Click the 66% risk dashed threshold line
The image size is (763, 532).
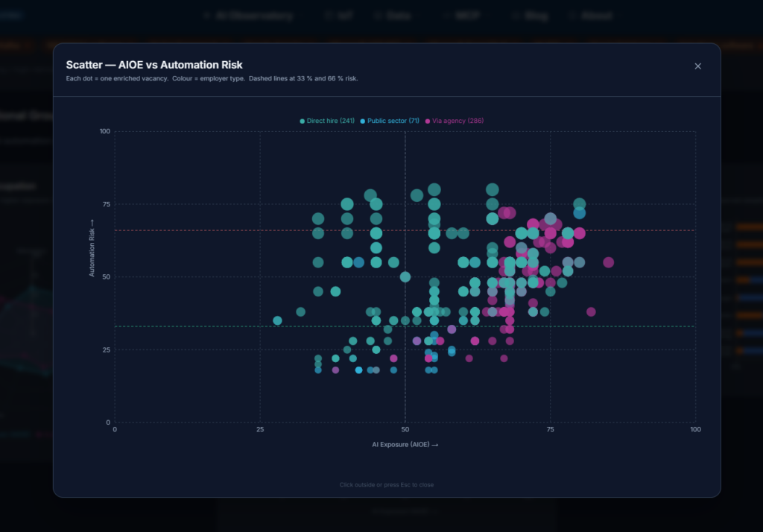point(224,229)
